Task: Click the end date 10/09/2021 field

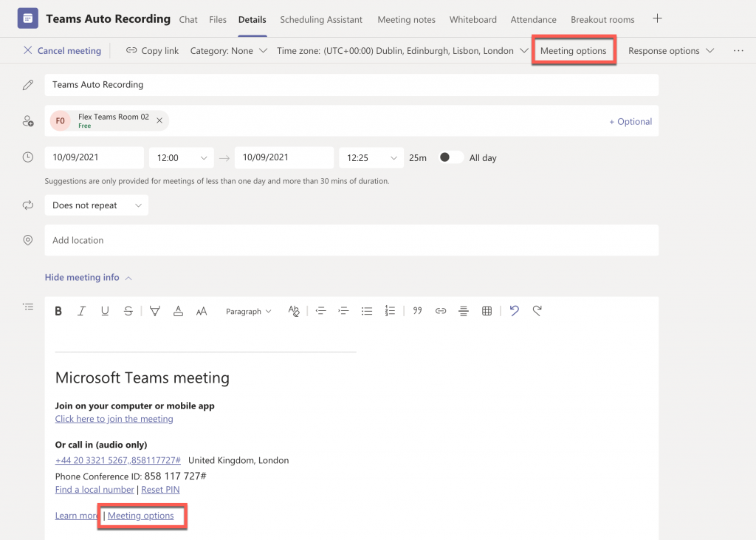Action: pyautogui.click(x=284, y=158)
